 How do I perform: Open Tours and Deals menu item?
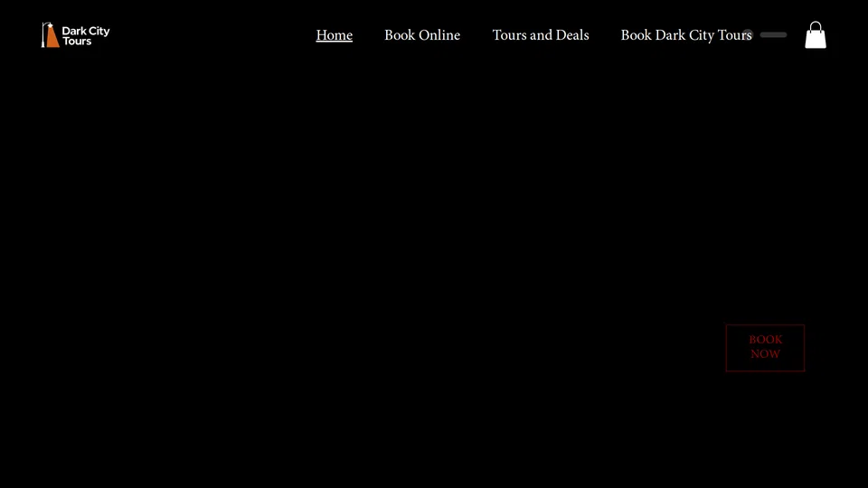[x=541, y=35]
